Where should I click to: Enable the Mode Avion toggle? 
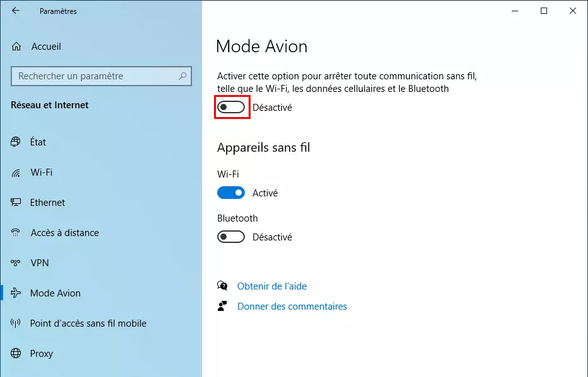[x=231, y=107]
